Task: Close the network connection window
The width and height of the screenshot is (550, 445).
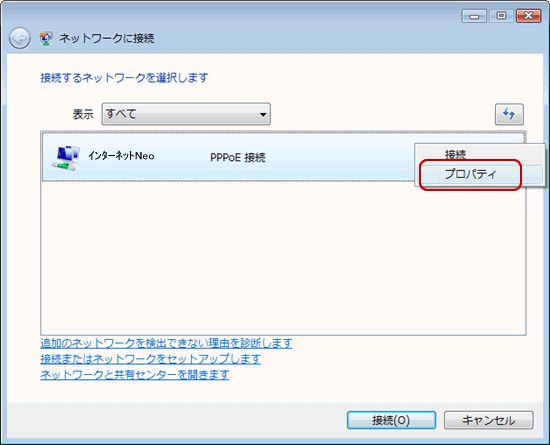Action: click(x=529, y=16)
